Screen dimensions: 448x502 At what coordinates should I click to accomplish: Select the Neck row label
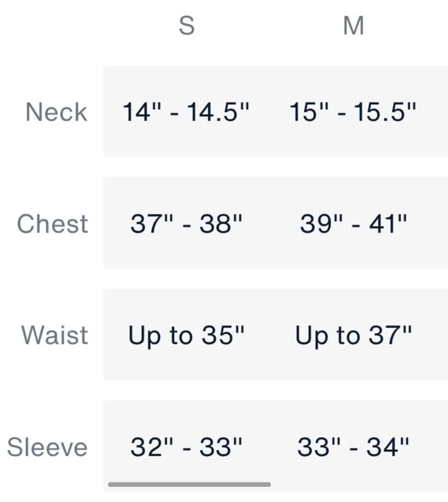[57, 112]
